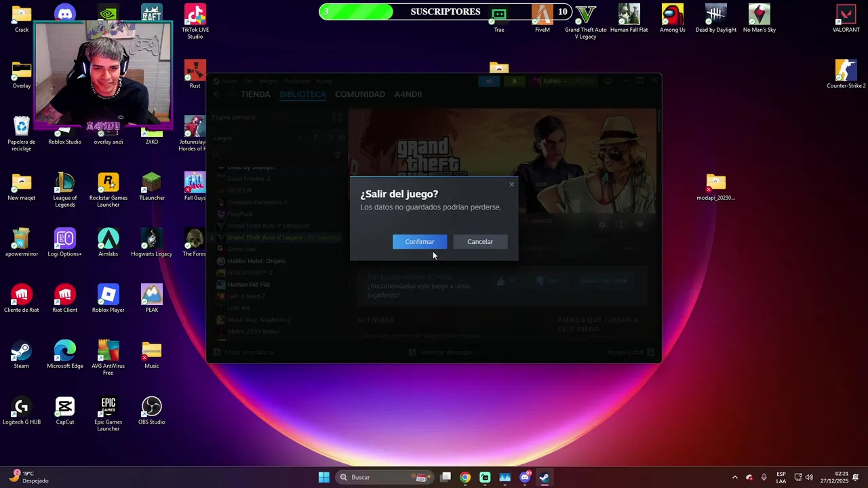
Task: Open the Crack folder on desktop
Action: (22, 18)
